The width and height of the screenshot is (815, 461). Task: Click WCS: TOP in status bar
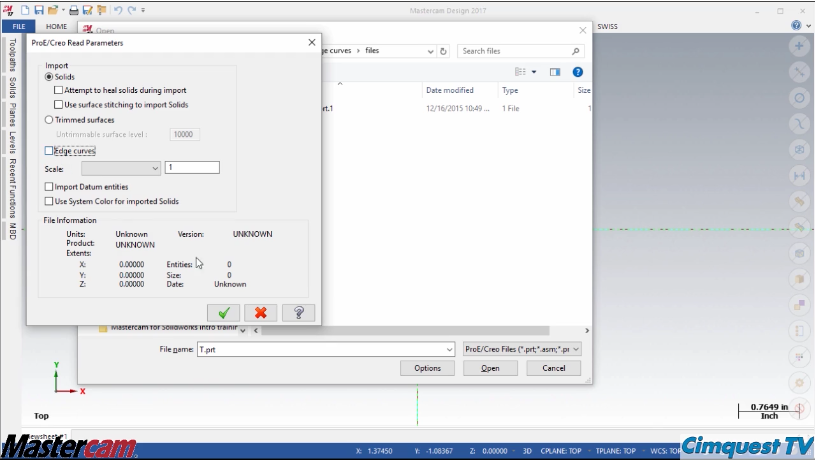665,451
